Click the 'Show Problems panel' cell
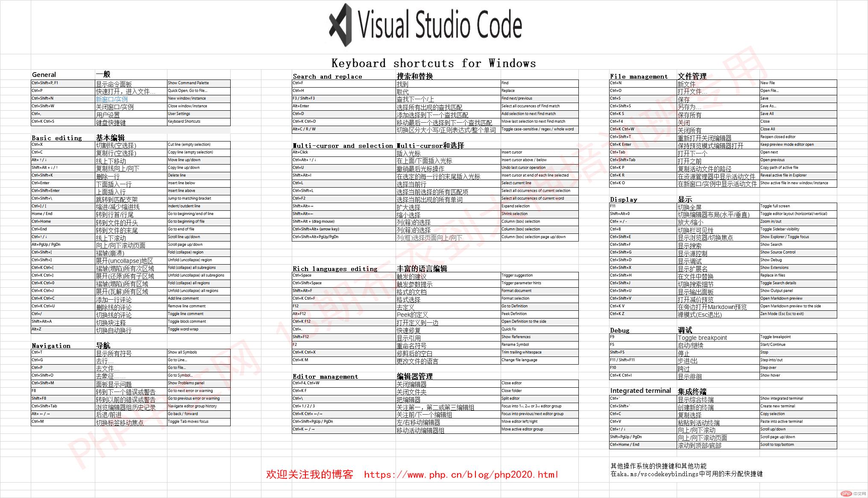The width and height of the screenshot is (868, 498). pyautogui.click(x=199, y=383)
